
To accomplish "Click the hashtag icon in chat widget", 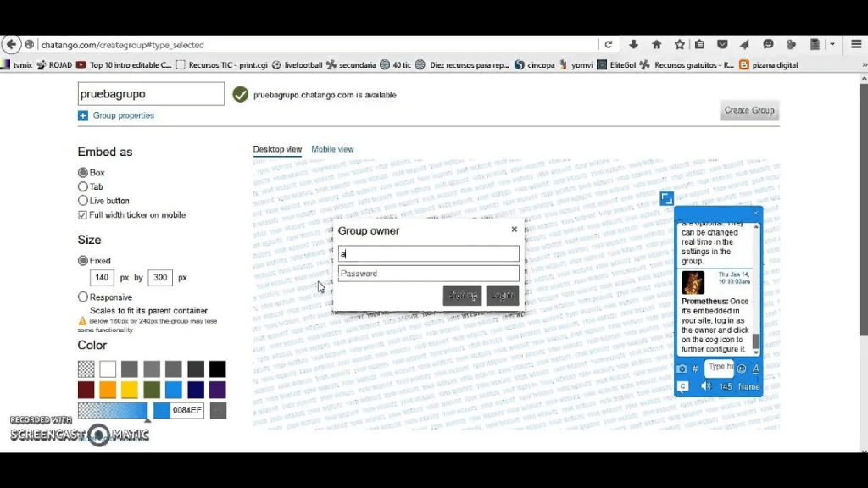I will coord(695,369).
